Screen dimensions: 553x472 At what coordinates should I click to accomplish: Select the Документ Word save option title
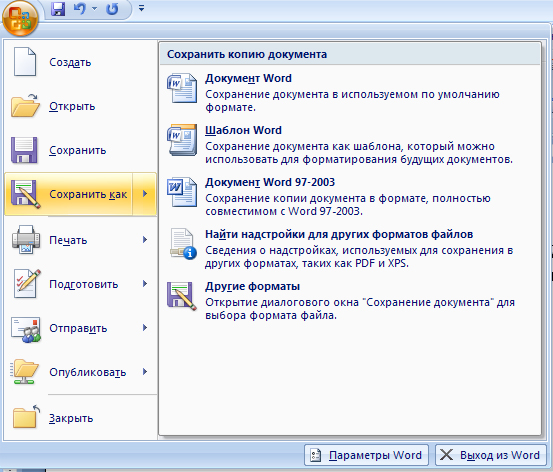(248, 78)
